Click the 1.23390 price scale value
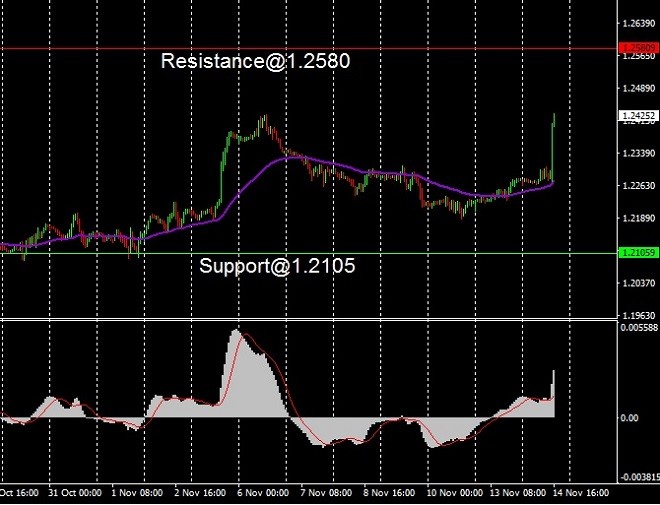Screen dimensions: 660x505 [x=639, y=153]
